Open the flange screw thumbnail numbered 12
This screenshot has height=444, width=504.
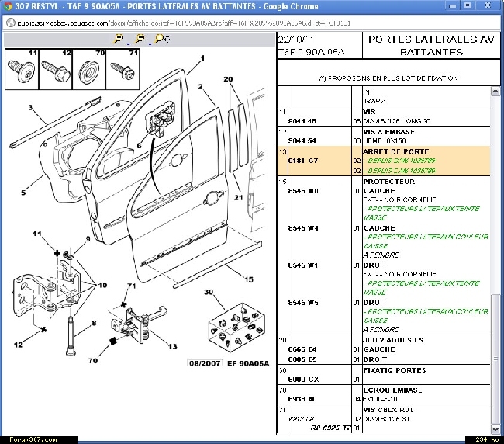click(x=56, y=69)
